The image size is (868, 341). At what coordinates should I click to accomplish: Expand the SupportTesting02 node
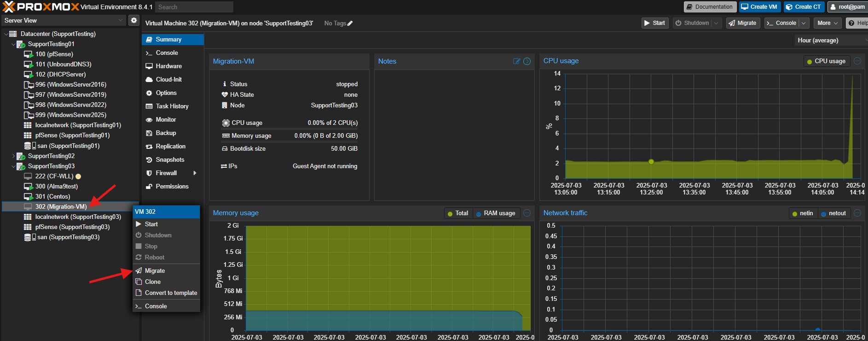click(13, 156)
